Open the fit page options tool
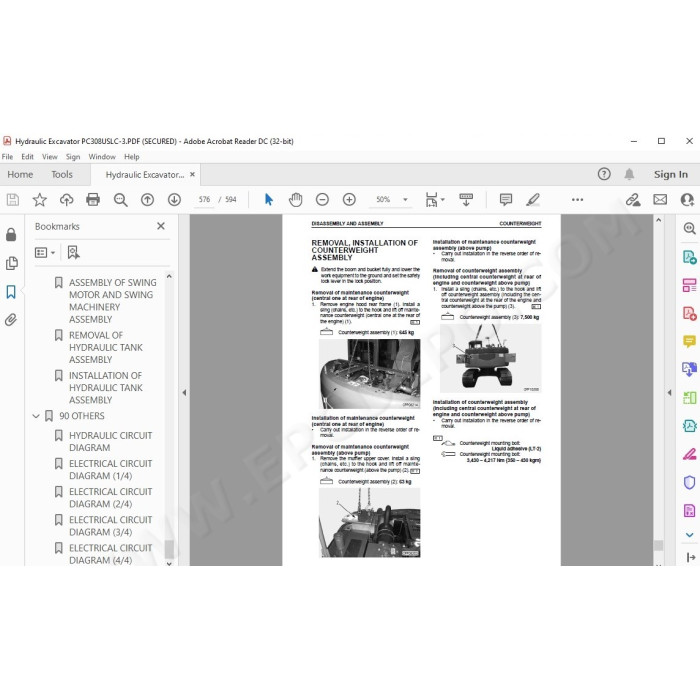 pos(434,200)
